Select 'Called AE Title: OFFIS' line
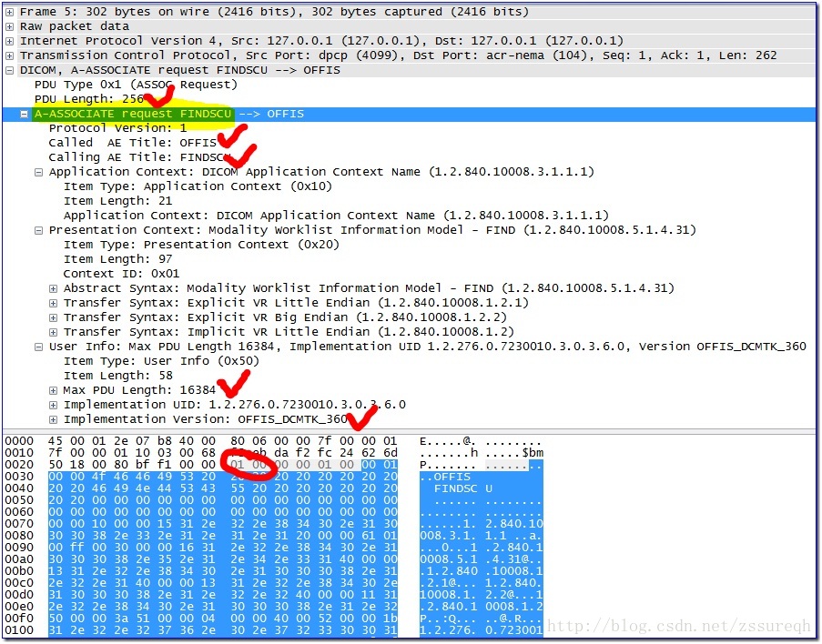 click(x=133, y=143)
